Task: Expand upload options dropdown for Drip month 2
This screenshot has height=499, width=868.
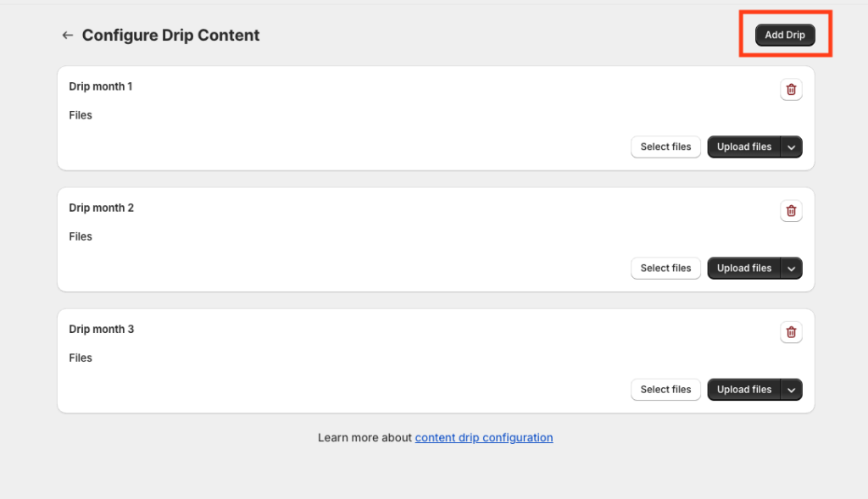Action: point(792,269)
